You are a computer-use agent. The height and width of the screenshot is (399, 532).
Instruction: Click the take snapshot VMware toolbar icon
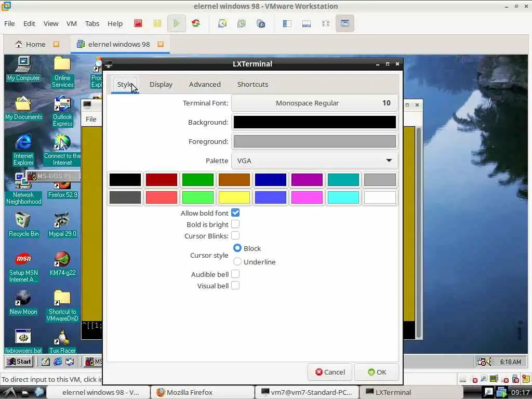coord(222,23)
